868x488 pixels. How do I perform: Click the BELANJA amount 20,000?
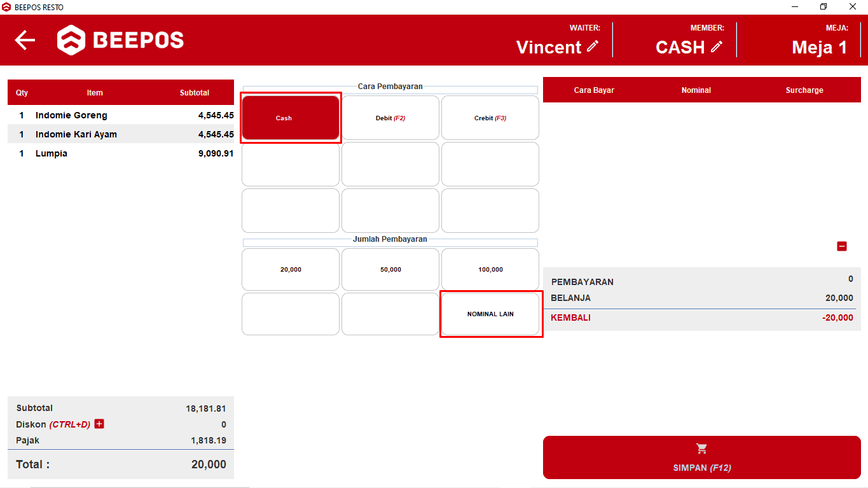point(839,298)
